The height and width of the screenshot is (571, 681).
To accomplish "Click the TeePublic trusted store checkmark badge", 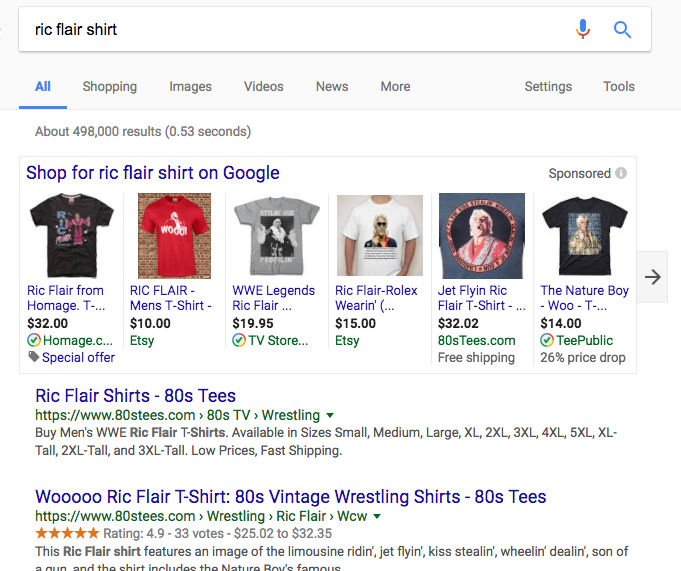I will [x=547, y=340].
